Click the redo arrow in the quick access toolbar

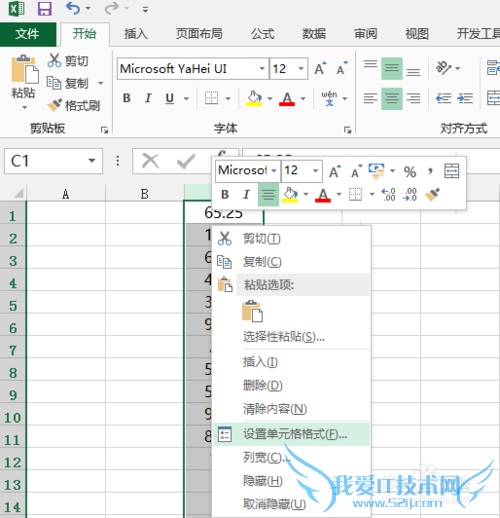coord(112,8)
